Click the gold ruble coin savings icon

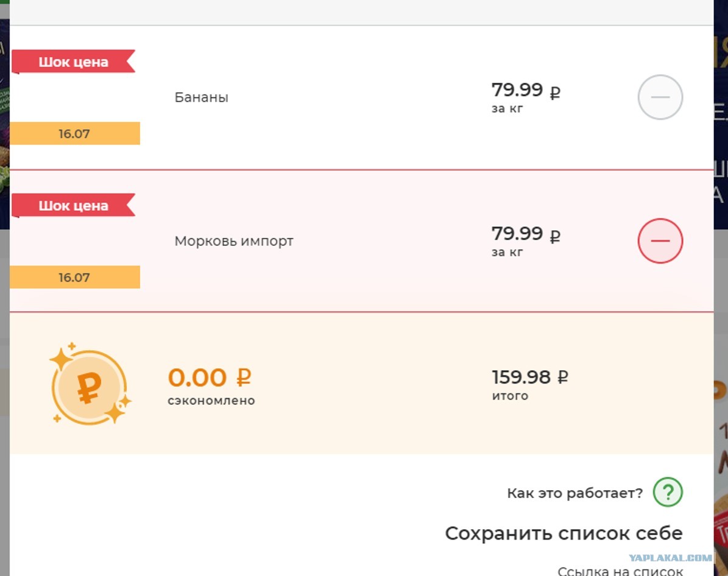(x=90, y=385)
